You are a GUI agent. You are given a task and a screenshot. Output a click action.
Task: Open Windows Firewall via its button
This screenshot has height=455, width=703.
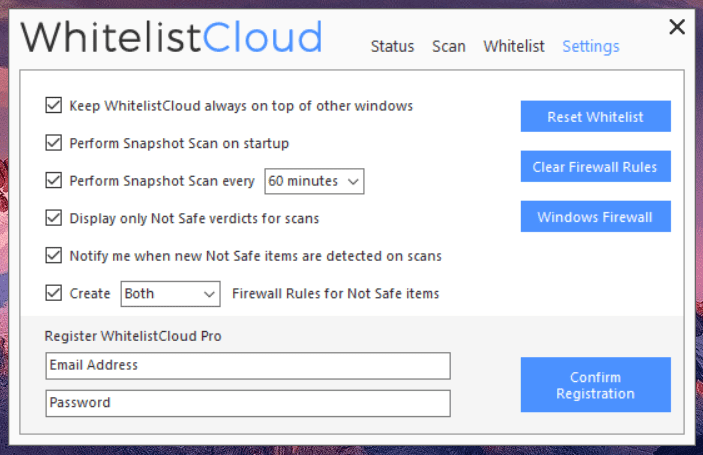click(x=595, y=217)
